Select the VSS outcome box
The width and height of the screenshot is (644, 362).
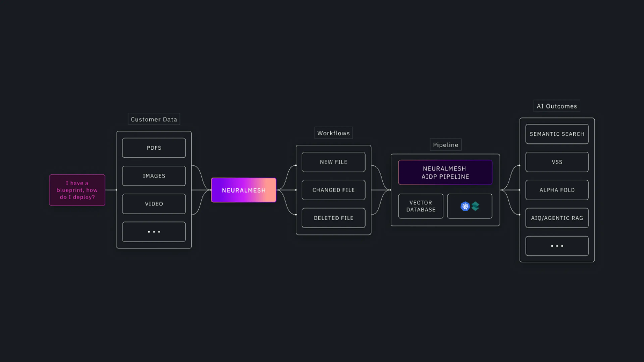click(x=557, y=162)
